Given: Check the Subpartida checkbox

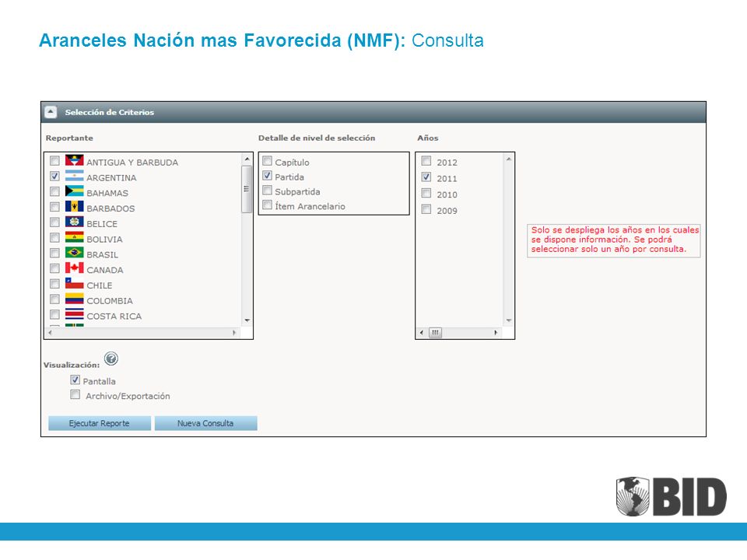Looking at the screenshot, I should pos(267,191).
